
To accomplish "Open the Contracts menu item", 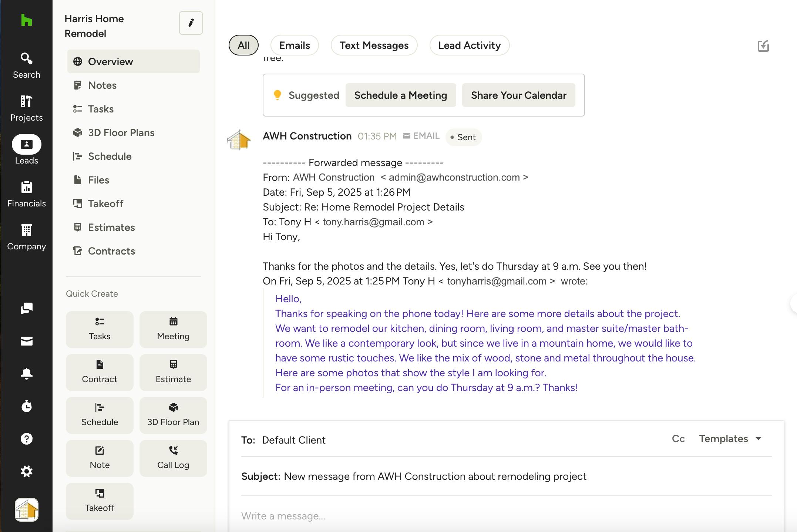I will click(111, 251).
